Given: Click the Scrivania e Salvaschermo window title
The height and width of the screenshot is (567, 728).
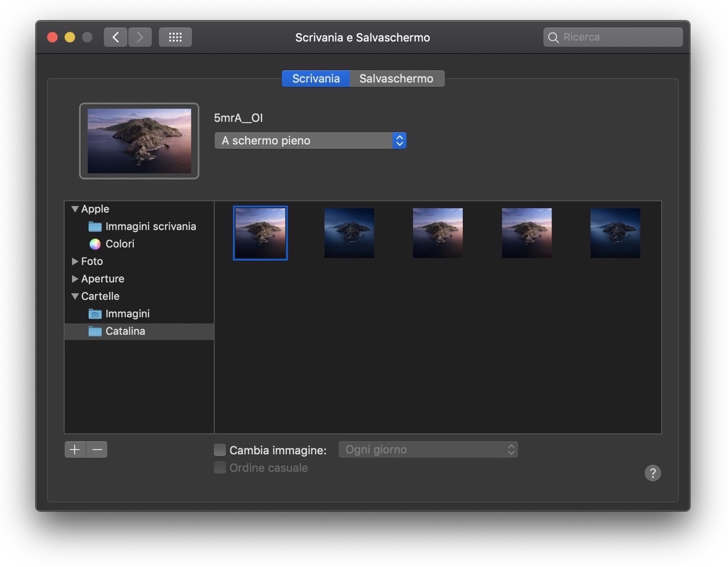Looking at the screenshot, I should [x=363, y=38].
